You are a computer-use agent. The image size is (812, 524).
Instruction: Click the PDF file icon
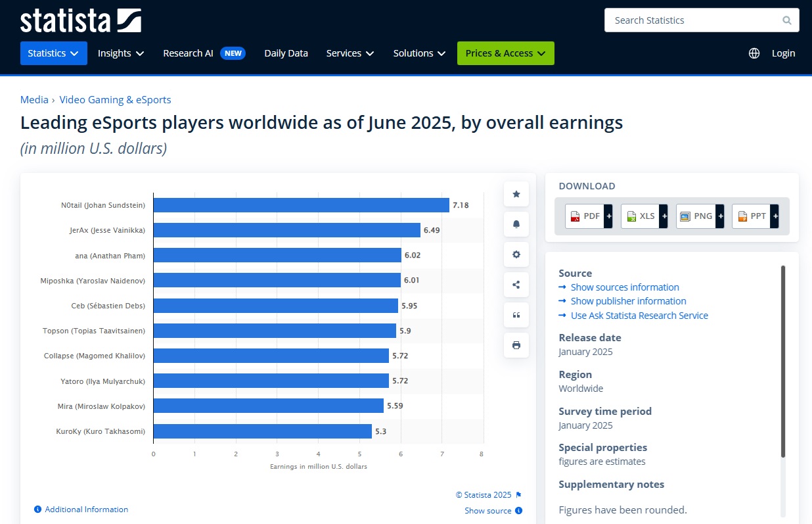click(x=575, y=216)
